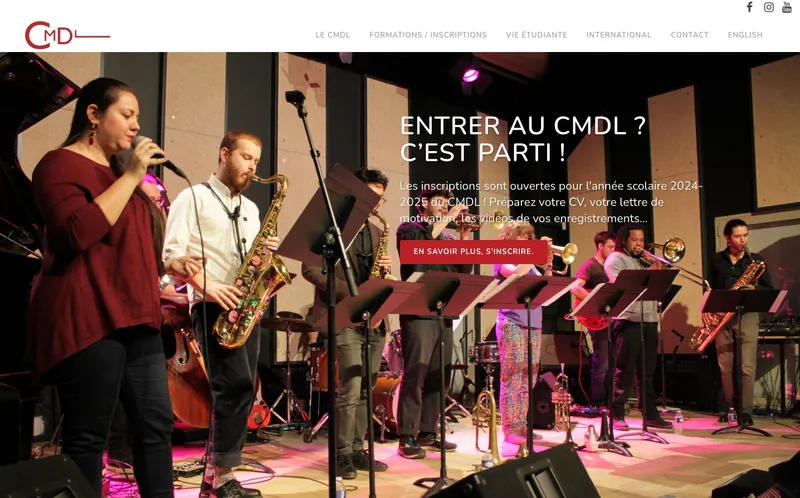Image resolution: width=800 pixels, height=498 pixels.
Task: Open the LE CMDL menu
Action: [x=333, y=35]
